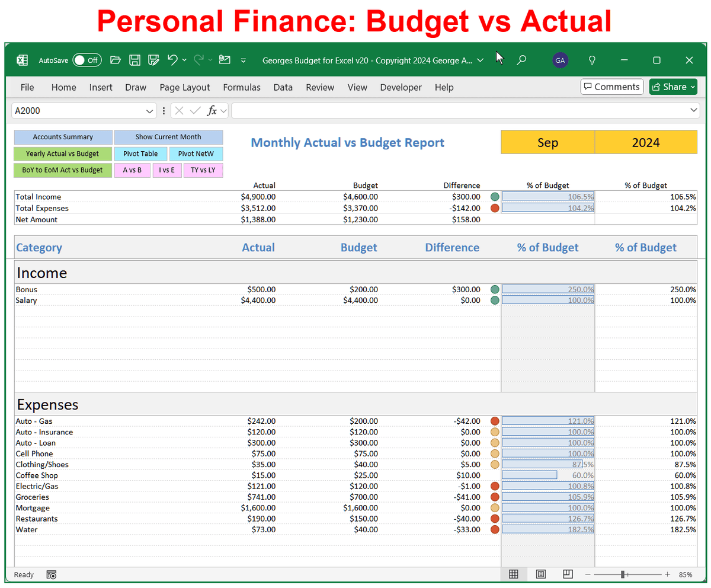Expand the file name dropdown chevron in the title bar
711x588 pixels.
coord(480,60)
